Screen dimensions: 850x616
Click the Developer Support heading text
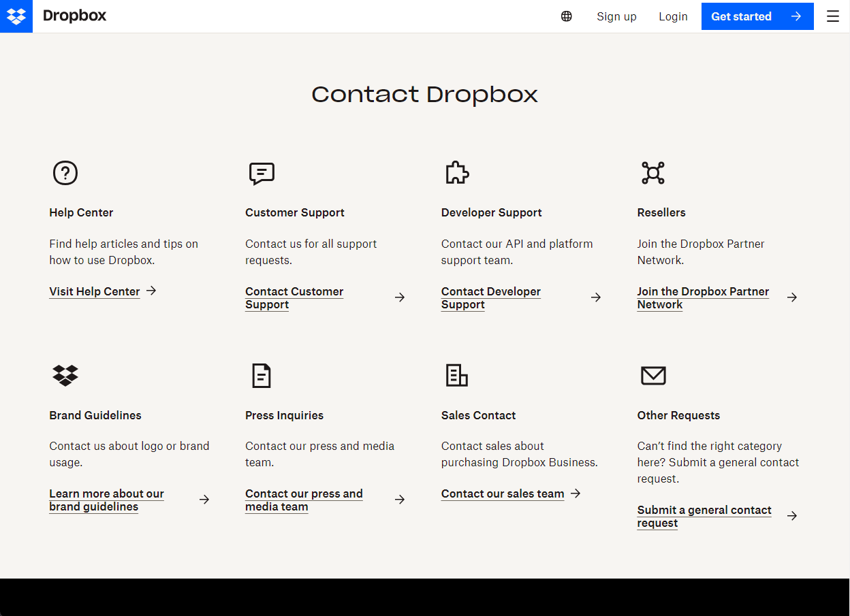click(492, 212)
